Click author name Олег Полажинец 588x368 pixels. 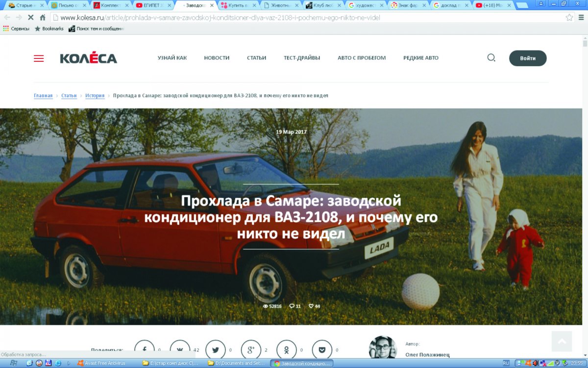tap(427, 354)
